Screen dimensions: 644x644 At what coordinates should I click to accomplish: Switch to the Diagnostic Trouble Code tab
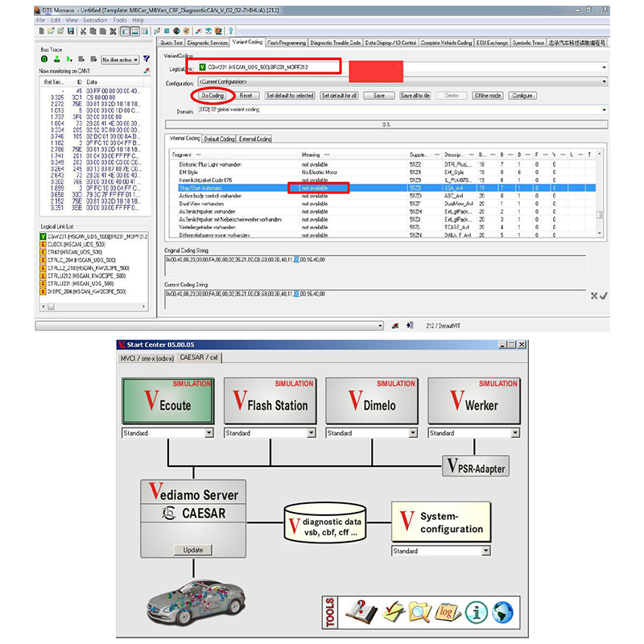tap(336, 43)
